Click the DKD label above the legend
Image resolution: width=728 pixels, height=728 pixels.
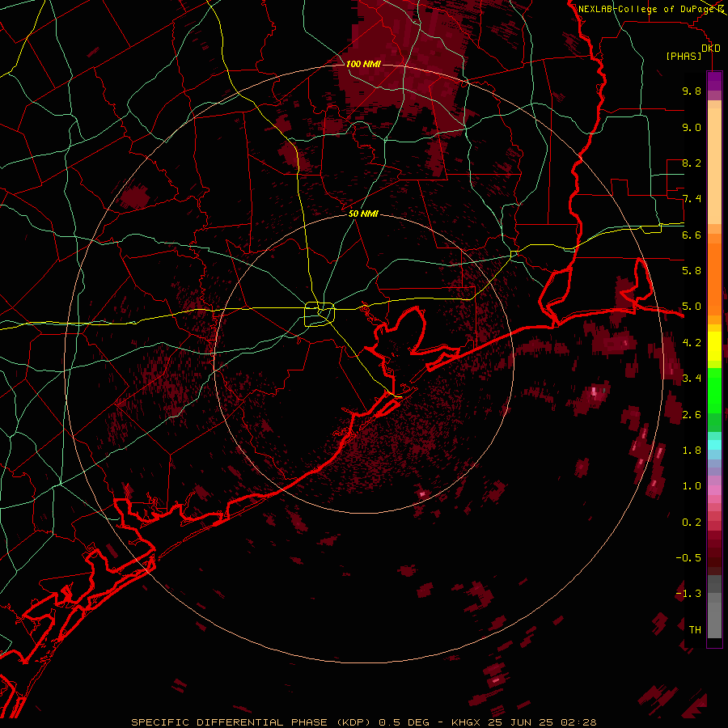click(711, 49)
